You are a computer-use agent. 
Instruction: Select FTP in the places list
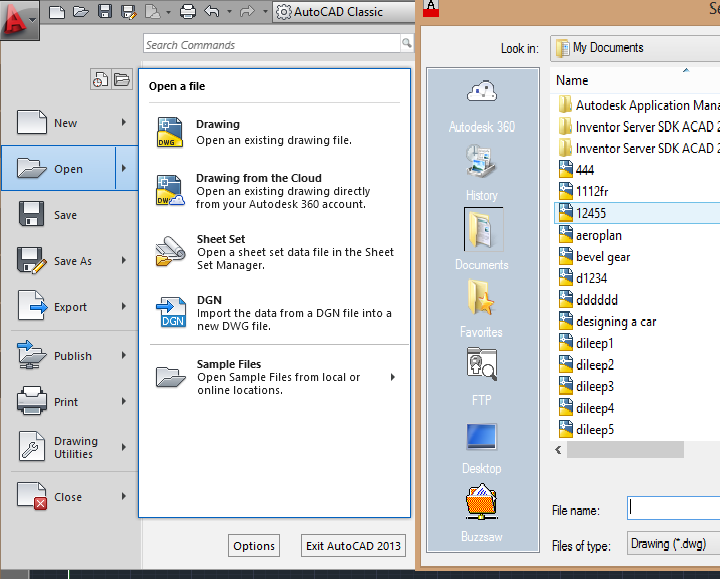[482, 377]
